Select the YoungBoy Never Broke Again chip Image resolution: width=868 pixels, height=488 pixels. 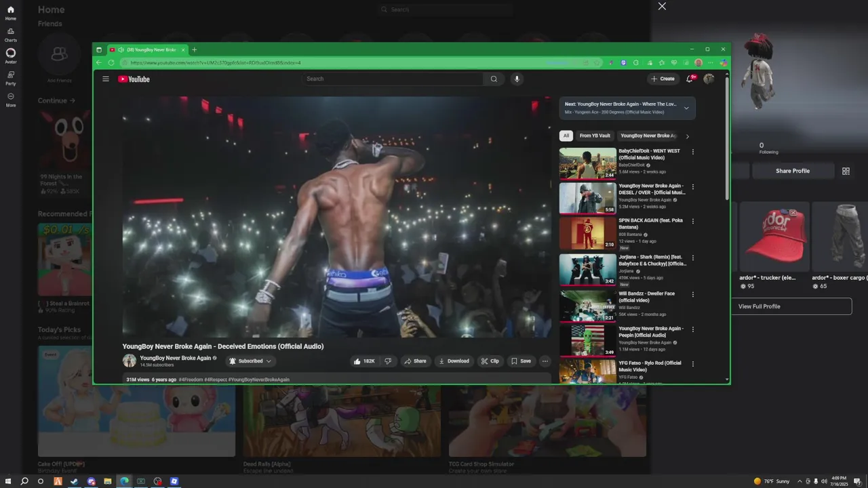(x=648, y=136)
